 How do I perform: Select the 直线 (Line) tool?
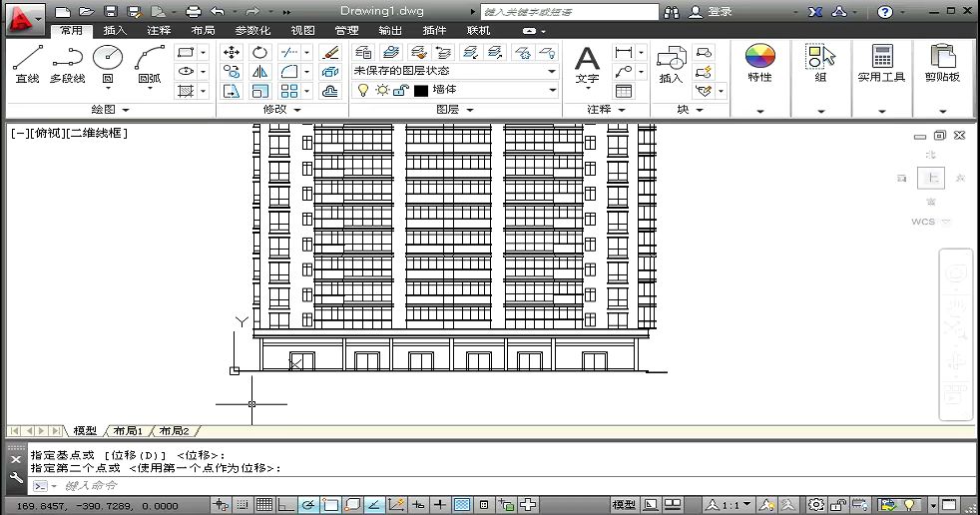pyautogui.click(x=27, y=62)
